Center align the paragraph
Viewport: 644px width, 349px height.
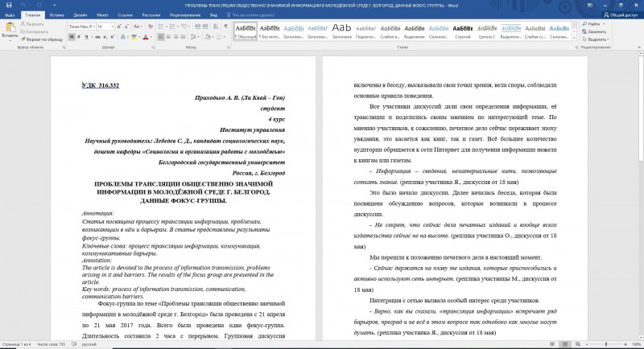pyautogui.click(x=168, y=37)
